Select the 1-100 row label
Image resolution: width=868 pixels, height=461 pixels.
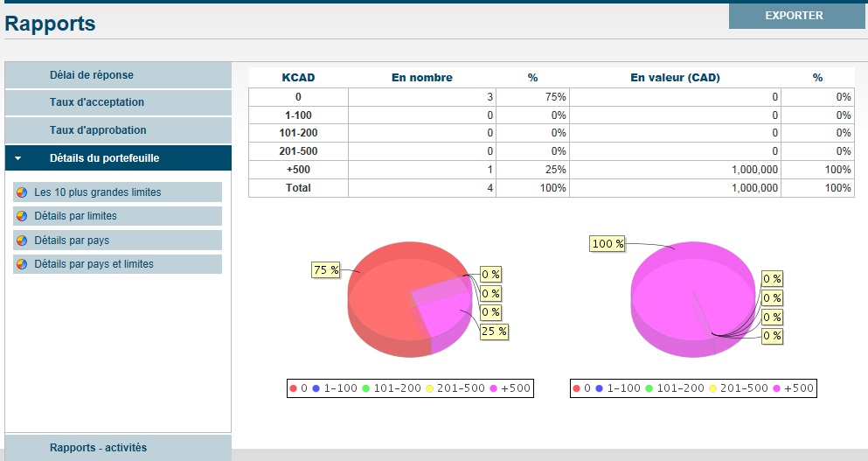(298, 115)
